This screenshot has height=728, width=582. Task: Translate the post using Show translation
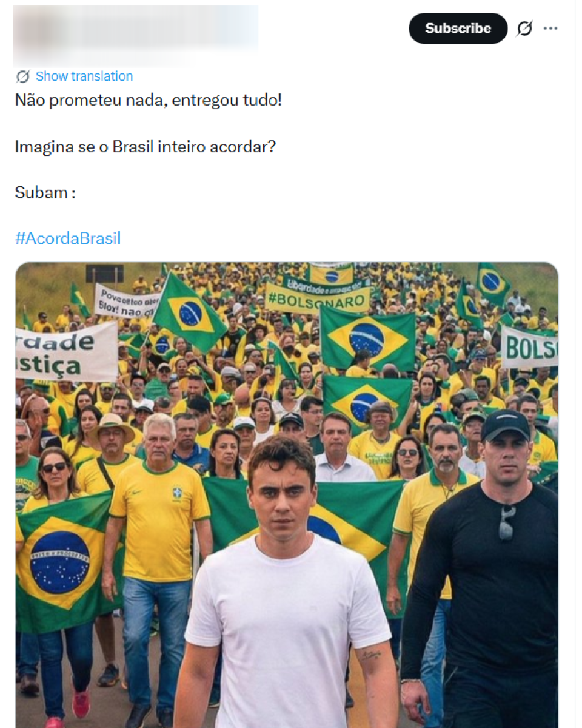[84, 76]
